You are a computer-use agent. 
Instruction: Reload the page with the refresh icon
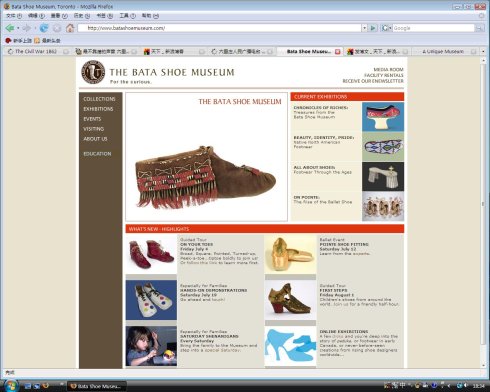44,28
